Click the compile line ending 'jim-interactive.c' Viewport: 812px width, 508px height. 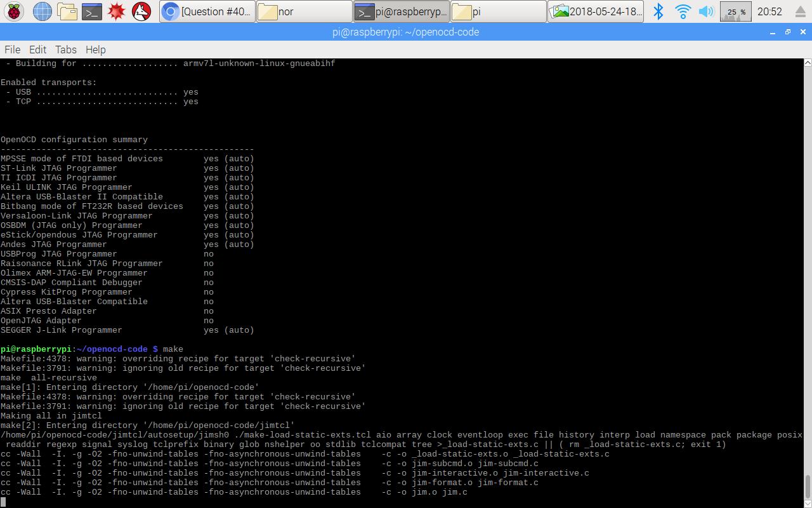(295, 473)
